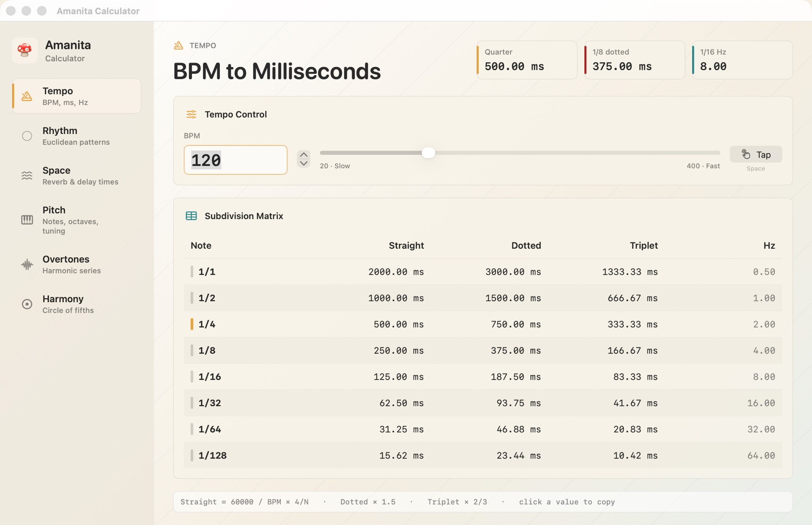Viewport: 812px width, 525px height.
Task: Copy the 1/1 Hz value 0.50
Action: click(764, 272)
